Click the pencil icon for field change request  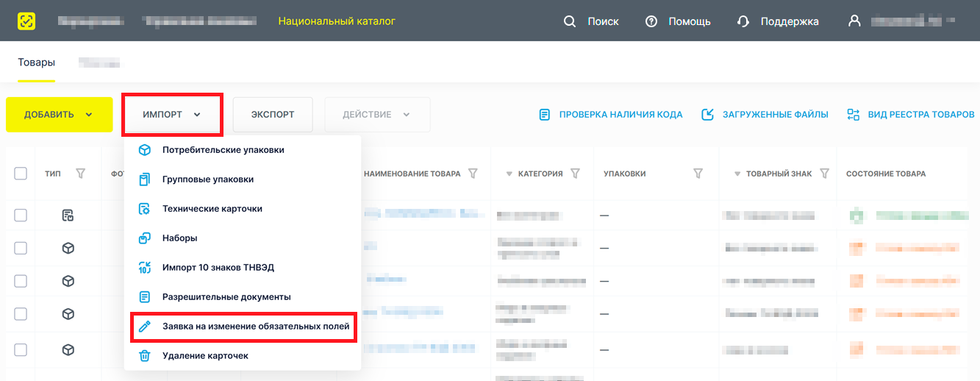tap(145, 326)
